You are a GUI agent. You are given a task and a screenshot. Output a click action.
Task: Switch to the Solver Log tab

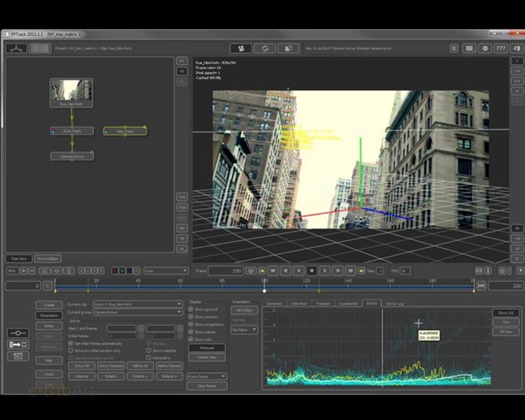(395, 303)
